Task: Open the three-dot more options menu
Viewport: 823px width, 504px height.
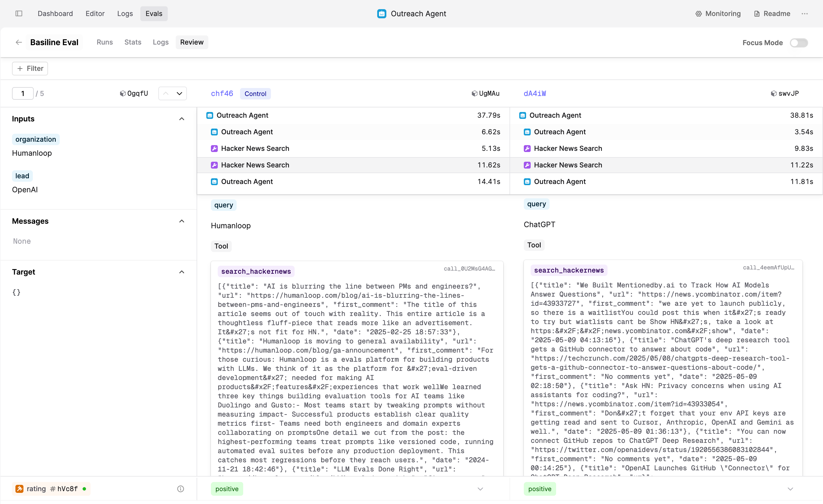Action: 805,13
